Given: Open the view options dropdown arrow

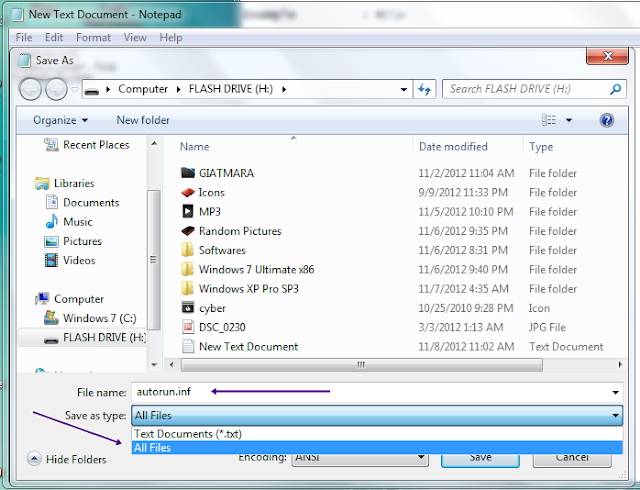Looking at the screenshot, I should tap(569, 120).
